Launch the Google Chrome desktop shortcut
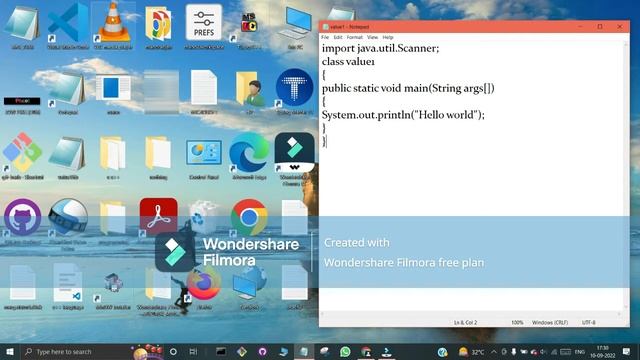 tap(249, 218)
